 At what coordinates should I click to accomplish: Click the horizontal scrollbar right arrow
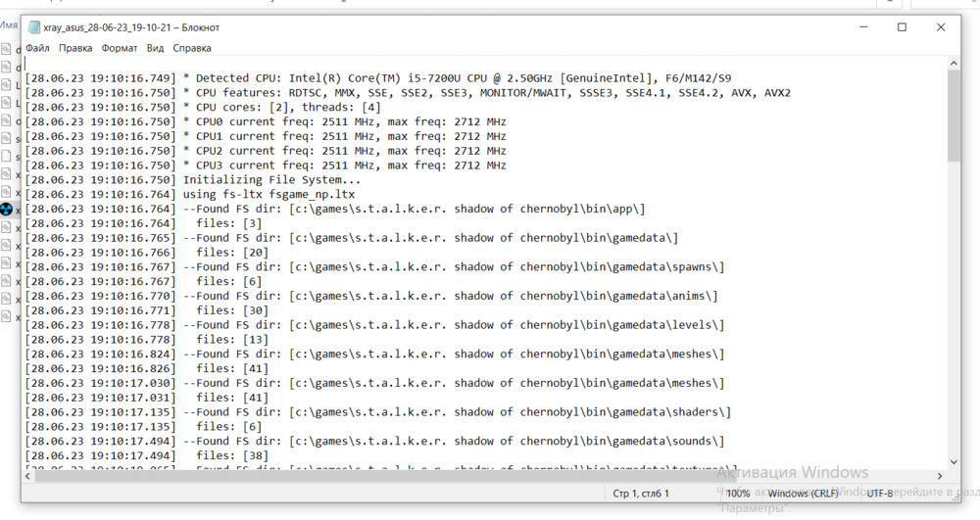941,476
